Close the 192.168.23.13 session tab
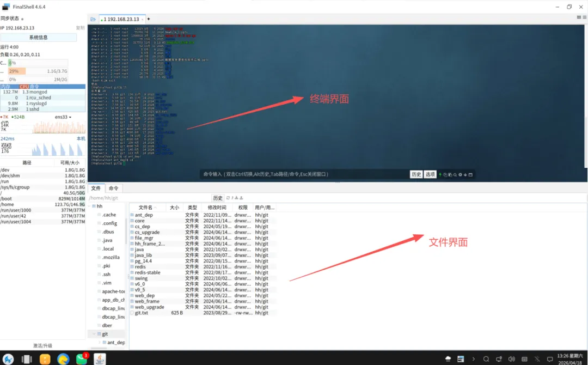 pyautogui.click(x=143, y=20)
